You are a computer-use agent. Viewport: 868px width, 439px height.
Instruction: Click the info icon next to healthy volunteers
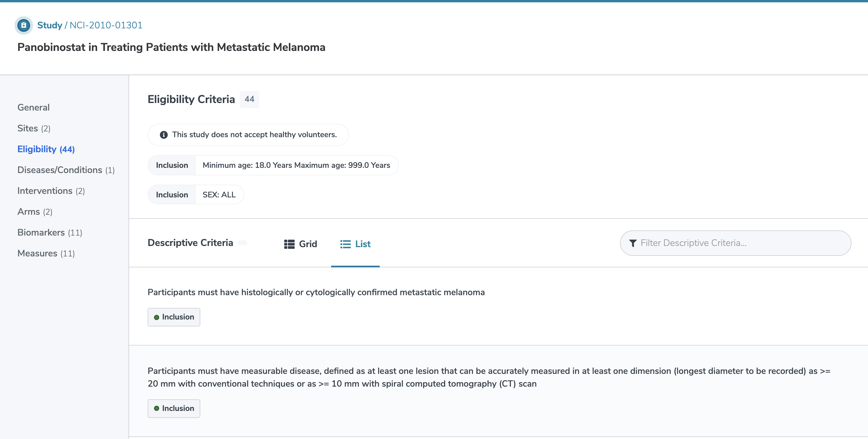164,134
